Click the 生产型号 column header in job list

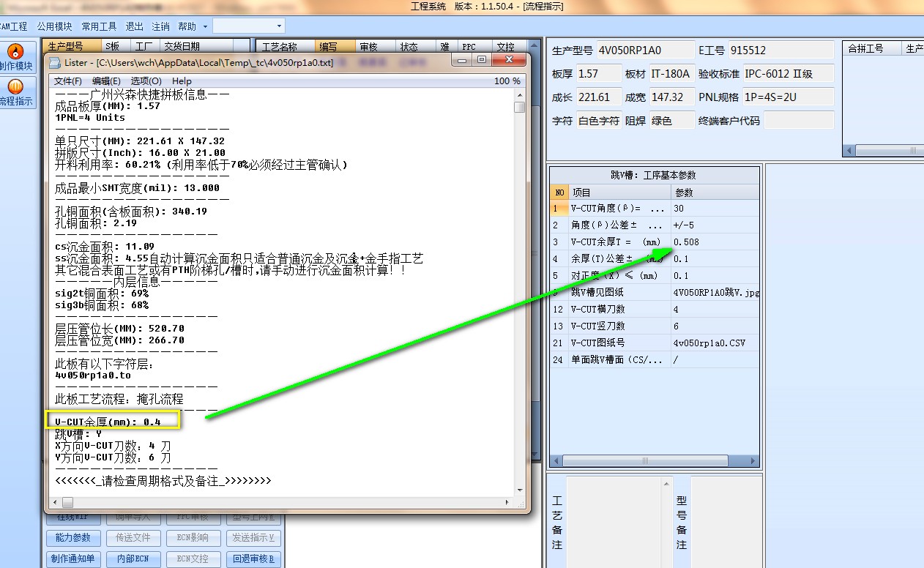click(x=72, y=47)
